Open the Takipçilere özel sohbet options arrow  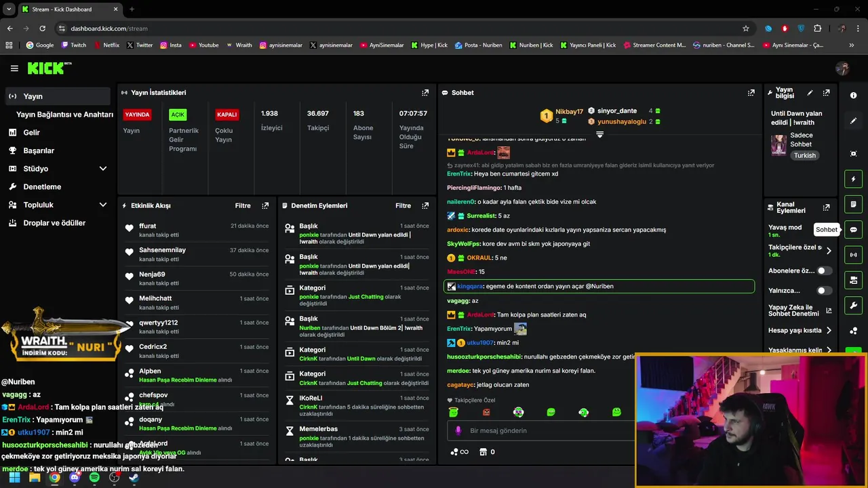829,251
